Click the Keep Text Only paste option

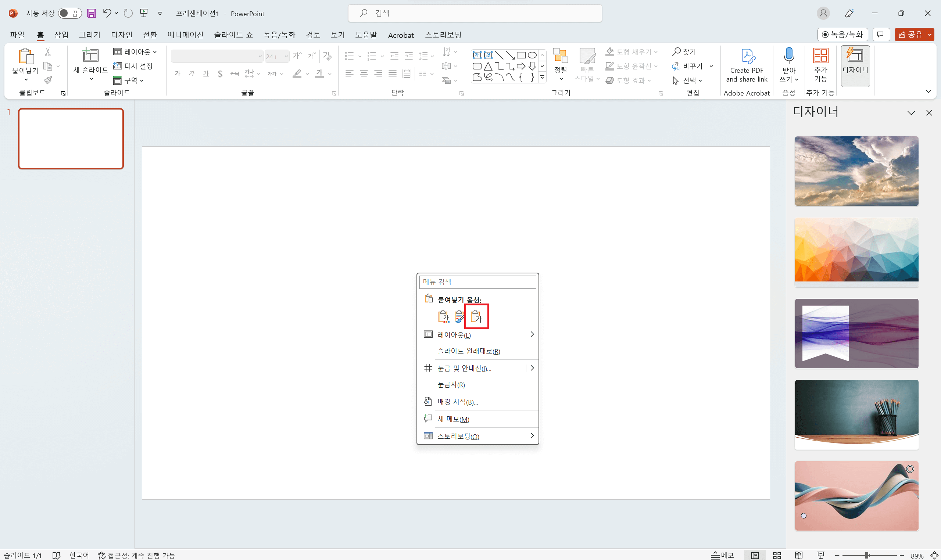pos(476,316)
